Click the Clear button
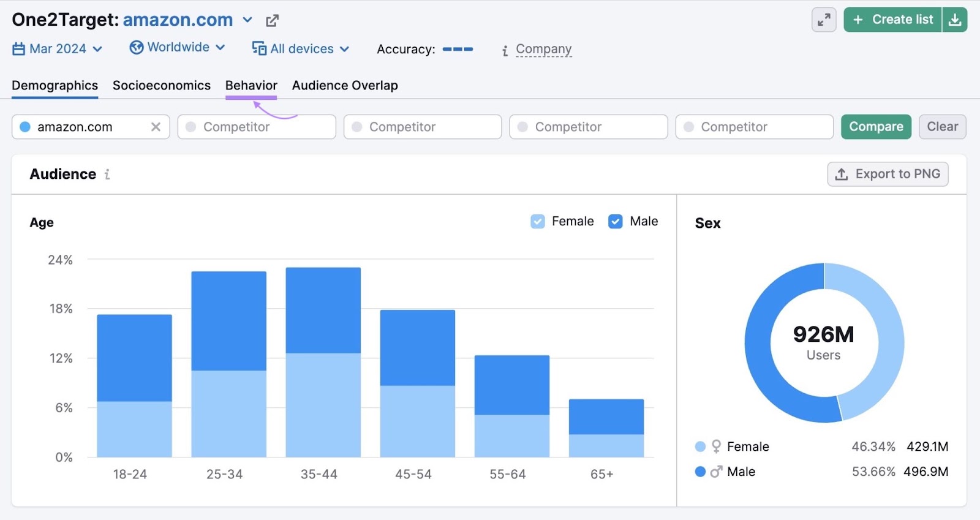 pos(942,127)
